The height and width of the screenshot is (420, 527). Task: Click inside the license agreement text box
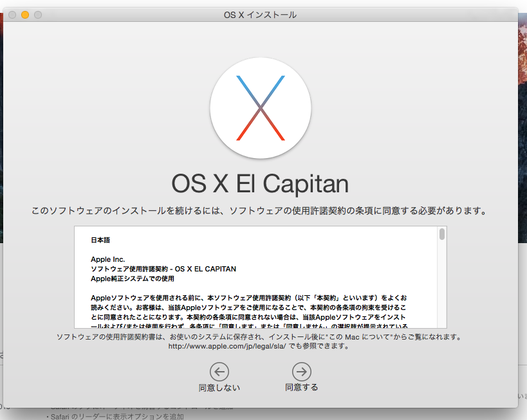click(x=261, y=277)
